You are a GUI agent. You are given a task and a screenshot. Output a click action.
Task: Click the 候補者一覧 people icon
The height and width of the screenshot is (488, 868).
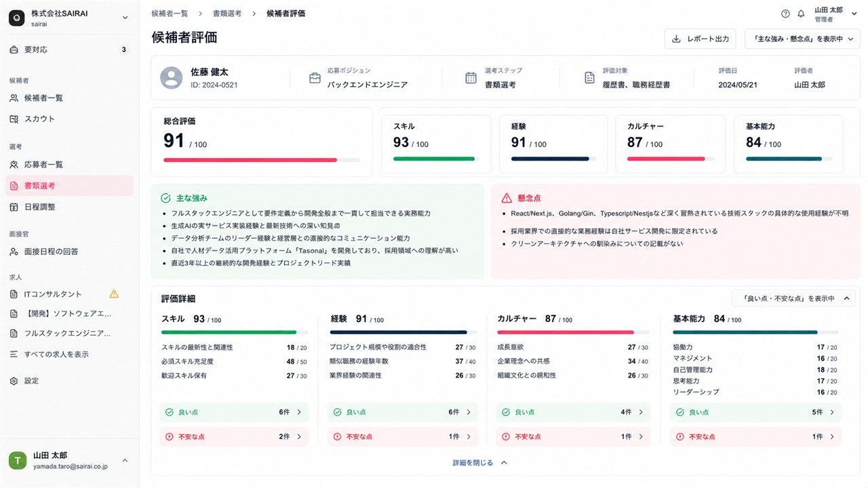click(14, 98)
